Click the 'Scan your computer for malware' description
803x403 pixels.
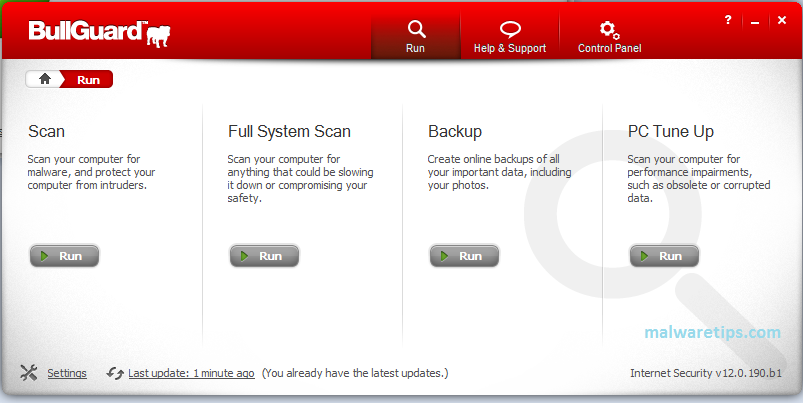click(x=91, y=172)
